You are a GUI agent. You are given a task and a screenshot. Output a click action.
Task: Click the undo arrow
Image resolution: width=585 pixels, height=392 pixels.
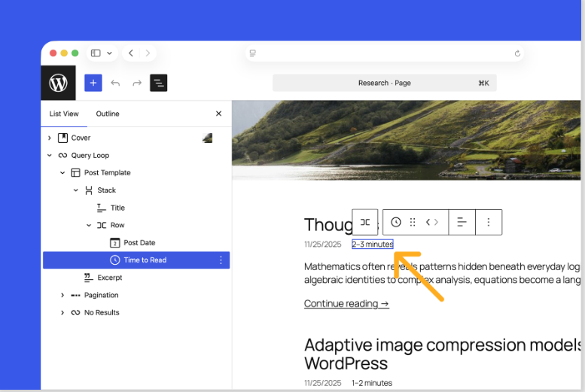115,83
